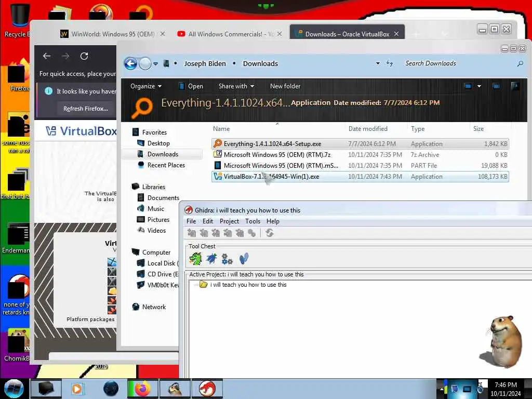Viewport: 532px width, 399px height.
Task: Open the Version Tracking footprints tool
Action: click(x=244, y=259)
